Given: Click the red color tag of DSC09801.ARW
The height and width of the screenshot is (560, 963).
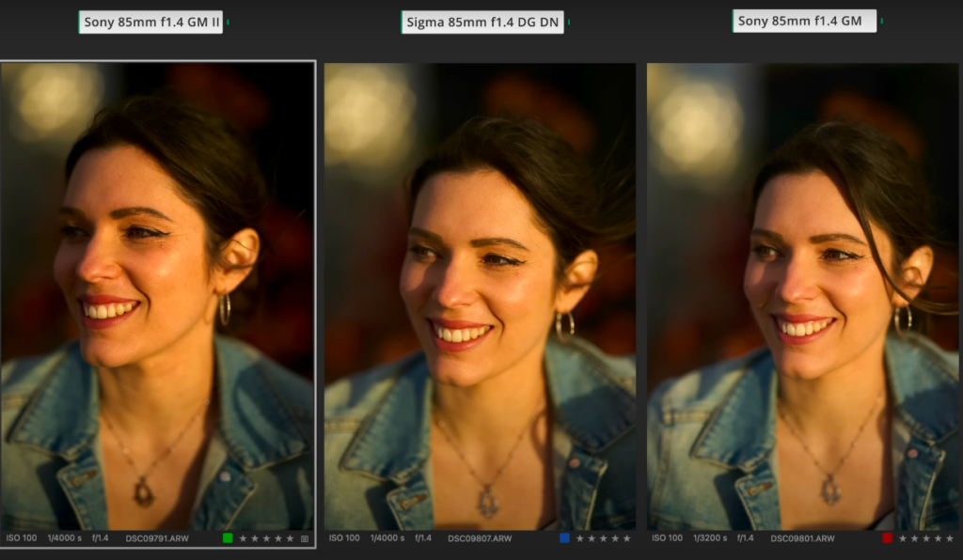Looking at the screenshot, I should pyautogui.click(x=887, y=538).
